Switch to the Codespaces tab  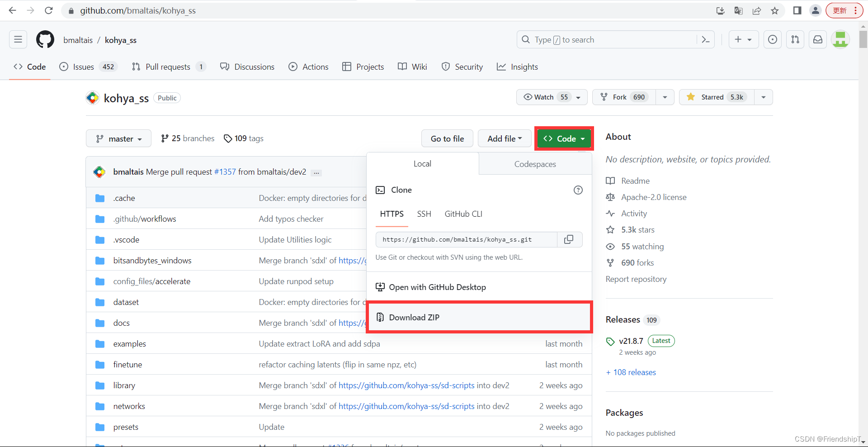click(x=535, y=164)
